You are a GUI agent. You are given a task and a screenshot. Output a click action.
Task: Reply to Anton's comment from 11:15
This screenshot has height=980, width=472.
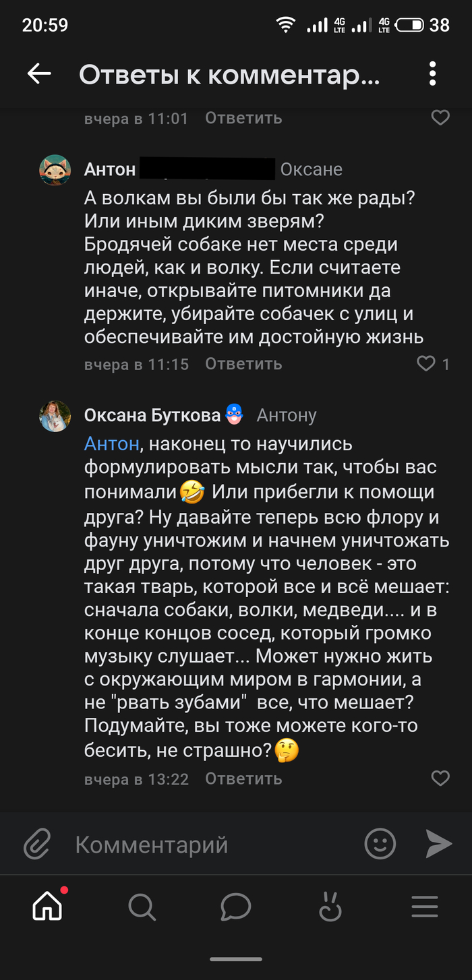pos(243,364)
